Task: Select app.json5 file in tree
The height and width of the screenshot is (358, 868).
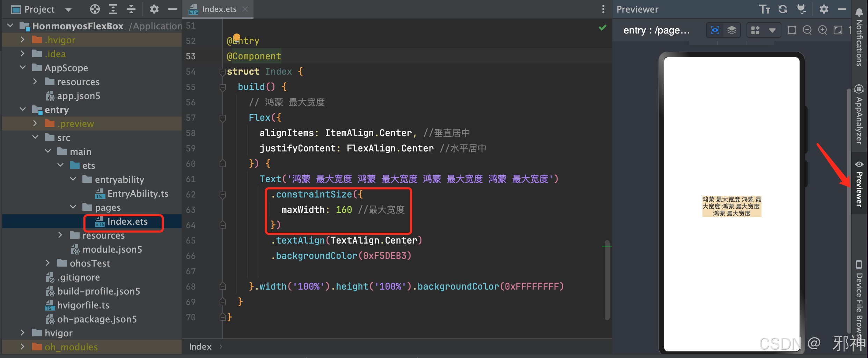Action: click(79, 96)
